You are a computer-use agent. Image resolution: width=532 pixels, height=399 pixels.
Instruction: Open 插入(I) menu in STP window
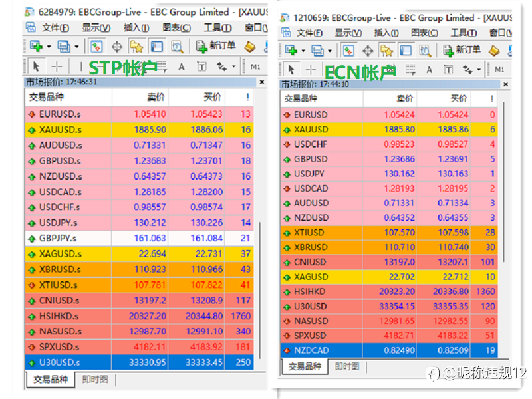point(136,27)
